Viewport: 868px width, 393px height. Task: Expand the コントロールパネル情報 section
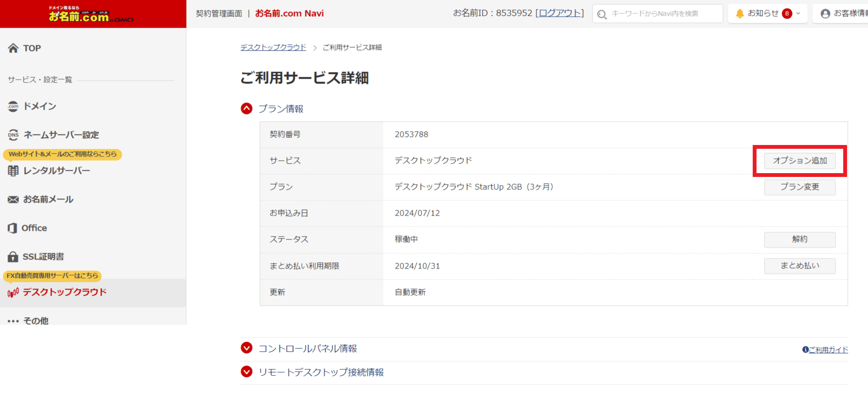tap(246, 348)
